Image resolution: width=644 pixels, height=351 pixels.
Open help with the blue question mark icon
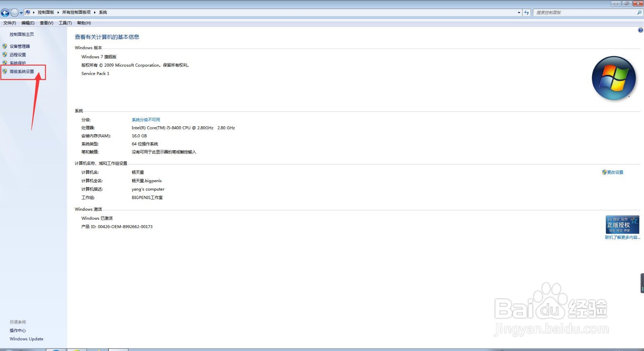tap(640, 30)
